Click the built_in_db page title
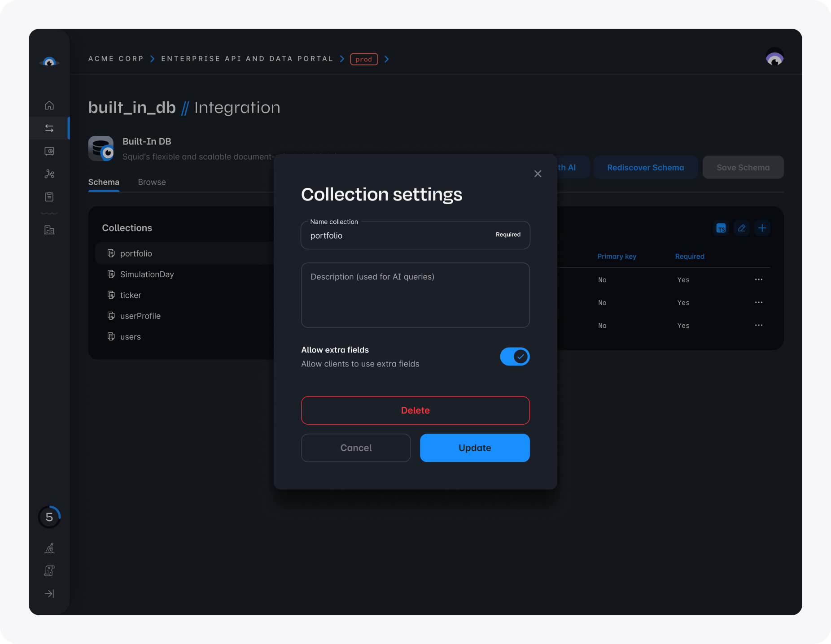 coord(132,108)
